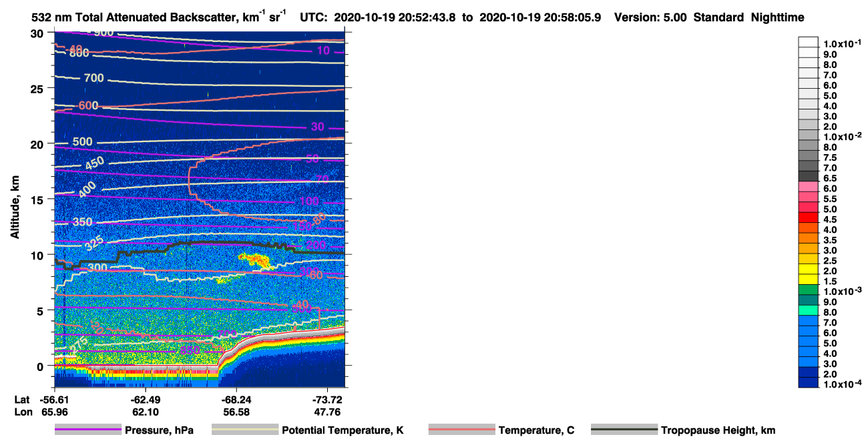Click the 'Pressure, hPa' legend label

click(159, 430)
